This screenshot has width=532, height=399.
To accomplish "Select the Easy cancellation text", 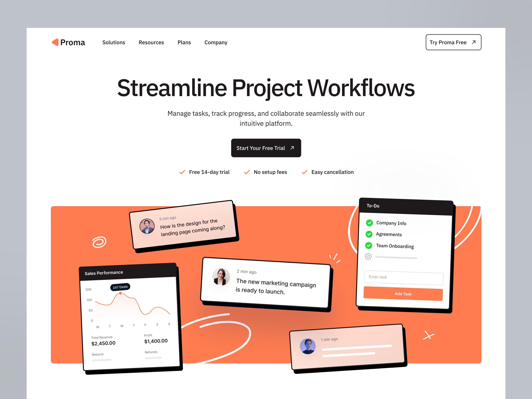I will click(x=332, y=172).
